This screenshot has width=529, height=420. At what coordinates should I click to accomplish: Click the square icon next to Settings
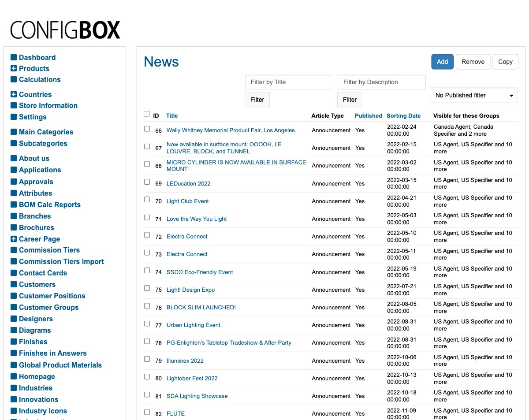pyautogui.click(x=14, y=117)
